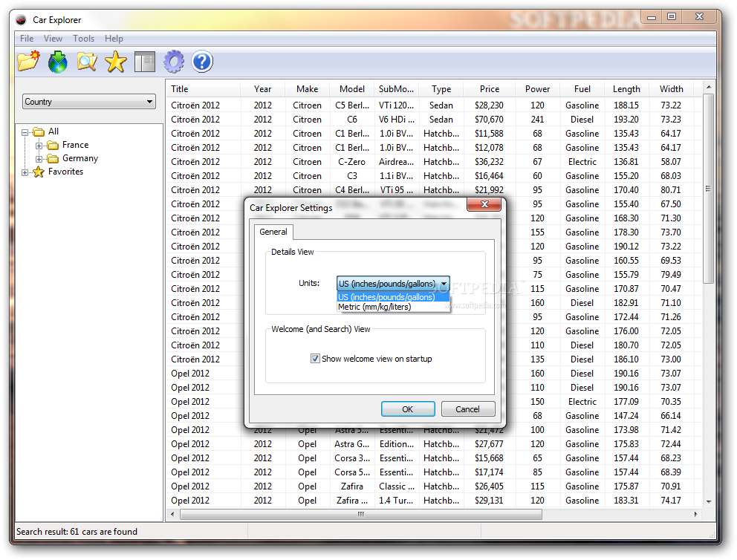The width and height of the screenshot is (737, 560).
Task: Expand the Germany tree node
Action: tap(39, 159)
